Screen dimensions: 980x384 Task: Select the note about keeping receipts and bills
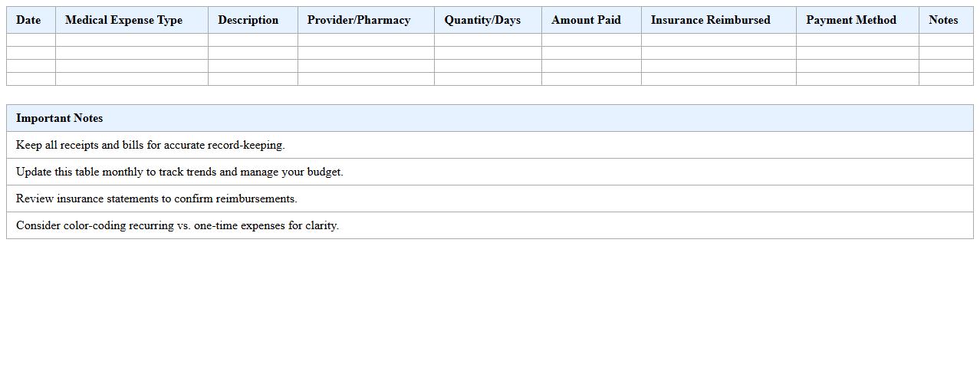pyautogui.click(x=150, y=145)
